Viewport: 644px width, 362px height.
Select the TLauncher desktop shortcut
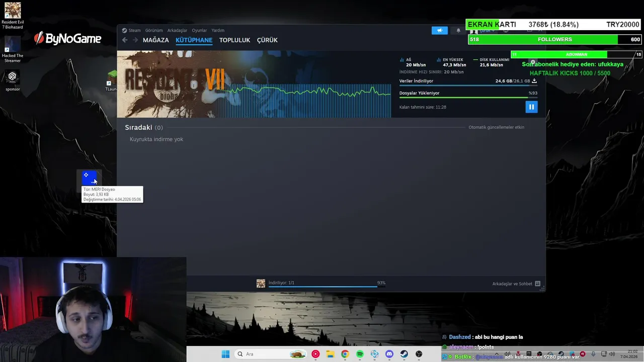[x=111, y=80]
